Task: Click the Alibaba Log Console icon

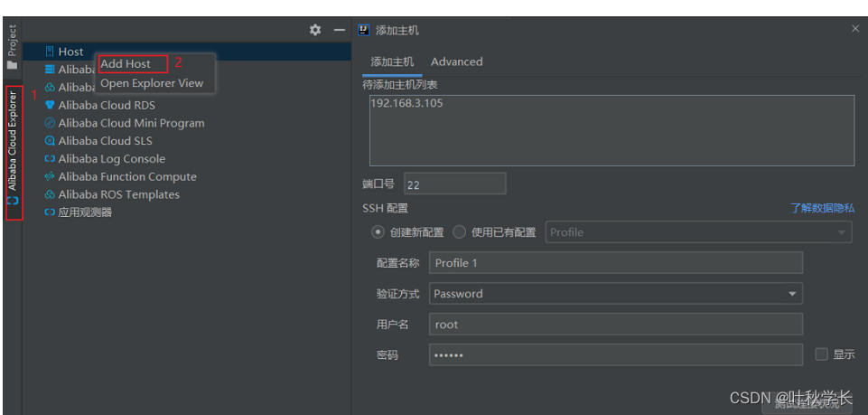Action: click(50, 158)
